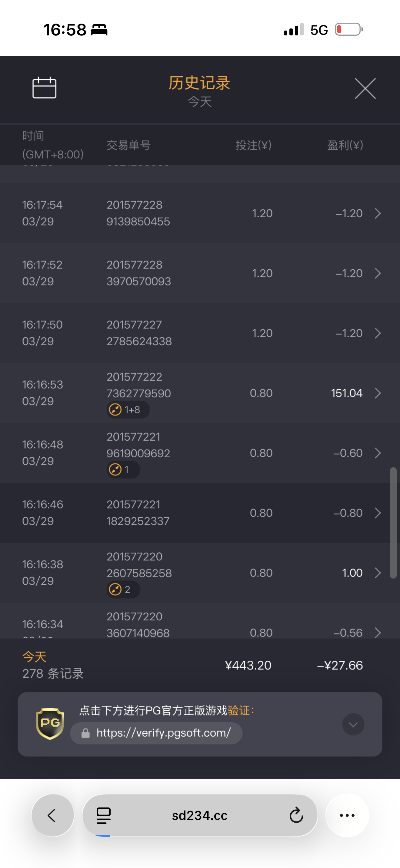
Task: Close the history records panel
Action: pos(365,89)
